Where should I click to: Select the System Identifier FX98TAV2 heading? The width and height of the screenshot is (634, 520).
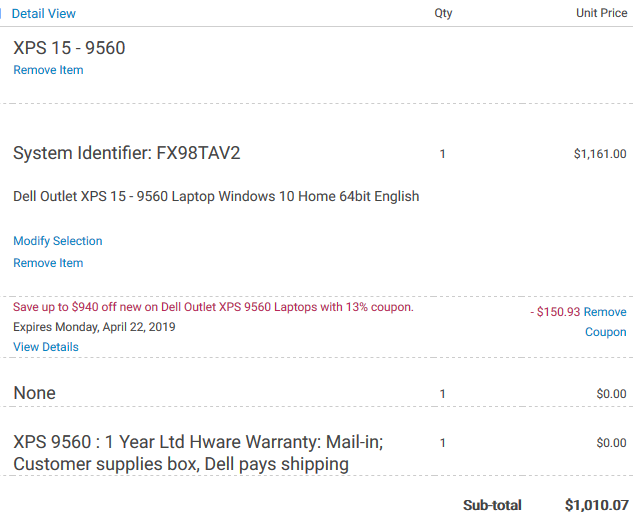click(127, 153)
